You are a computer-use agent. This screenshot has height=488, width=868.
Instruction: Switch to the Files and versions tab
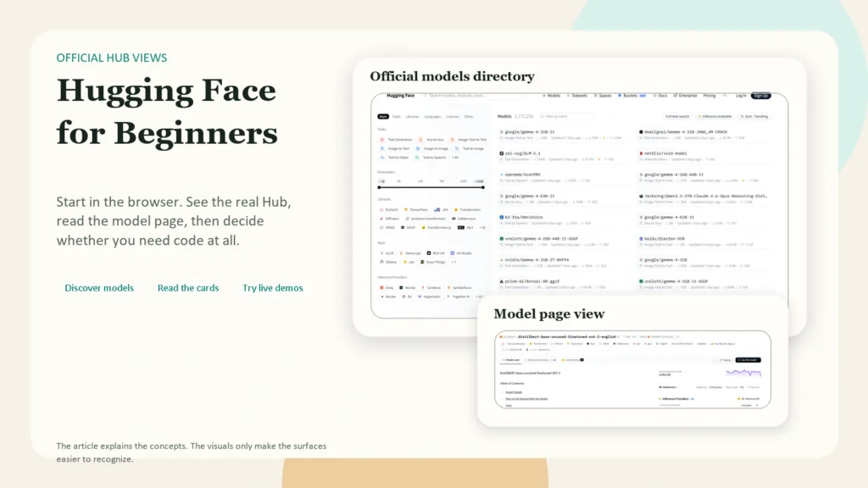tap(541, 360)
